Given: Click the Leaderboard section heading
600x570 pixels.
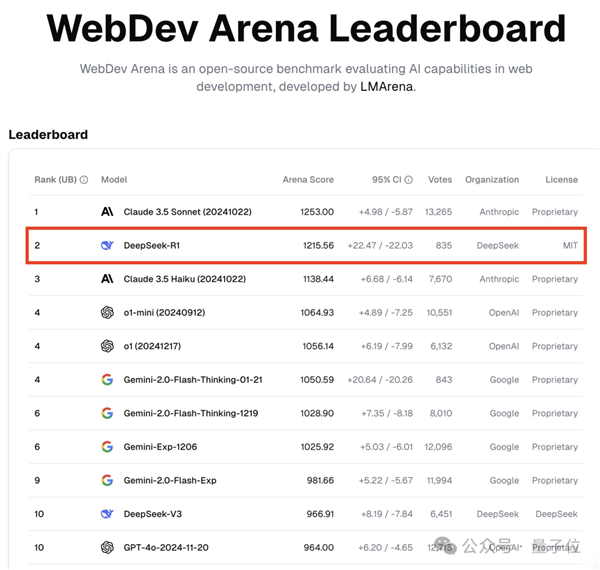Looking at the screenshot, I should click(48, 134).
